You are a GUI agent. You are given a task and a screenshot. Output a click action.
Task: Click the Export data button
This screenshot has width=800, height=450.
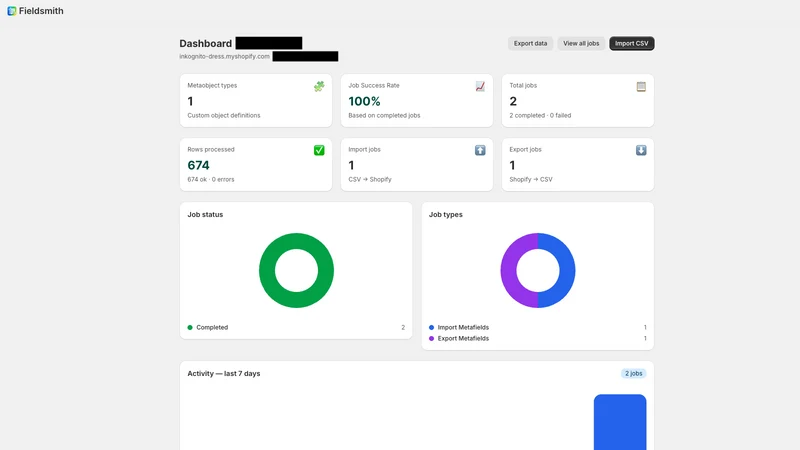tap(530, 43)
